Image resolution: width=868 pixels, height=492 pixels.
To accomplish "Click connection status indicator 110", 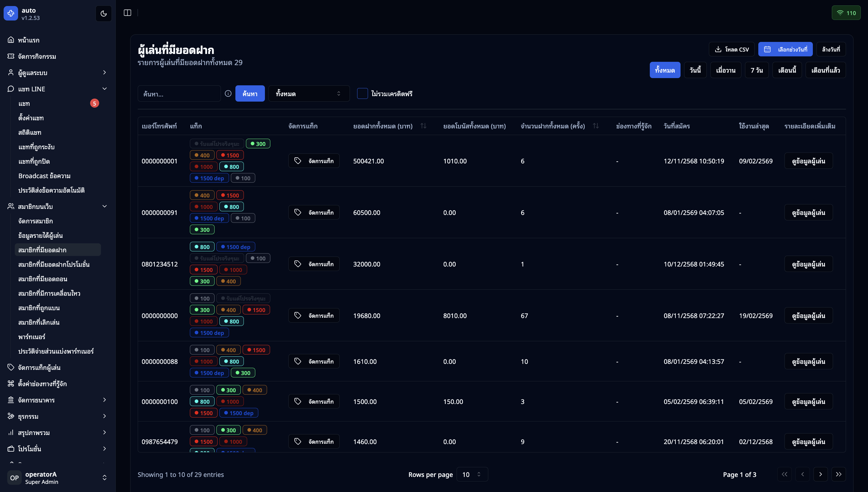I will (x=846, y=13).
